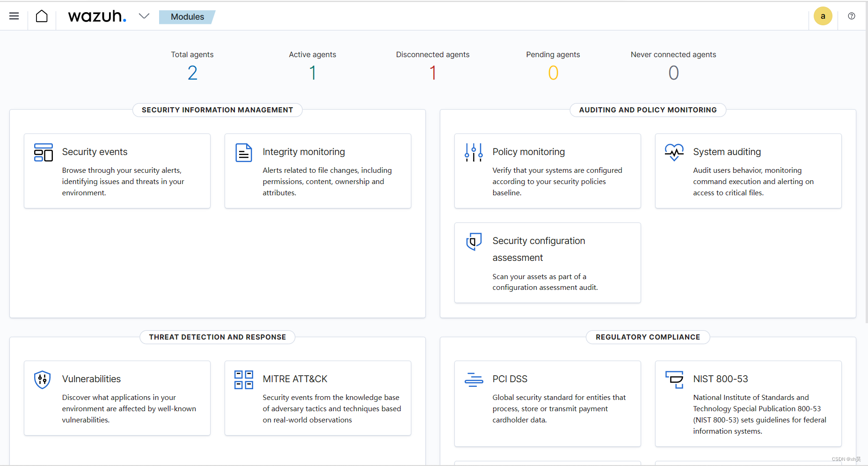
Task: Click the Threat Detection and Response heading
Action: tap(217, 337)
